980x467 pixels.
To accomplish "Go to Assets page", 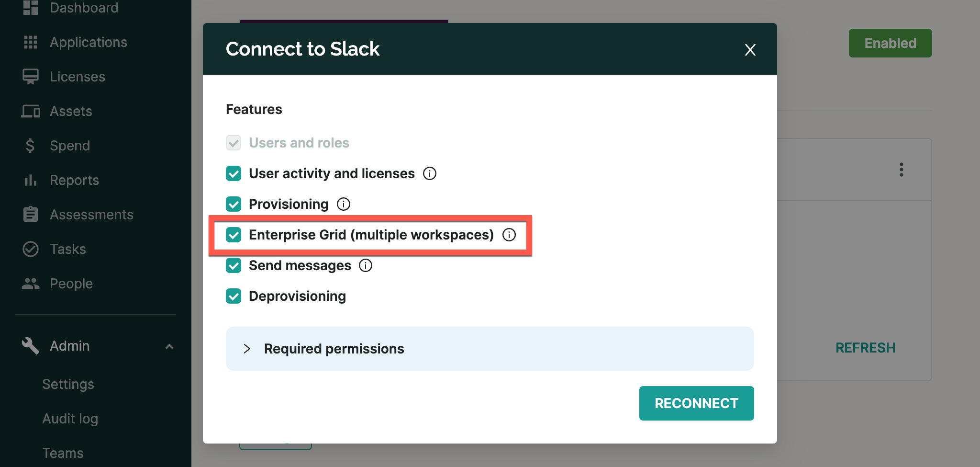I will 71,111.
